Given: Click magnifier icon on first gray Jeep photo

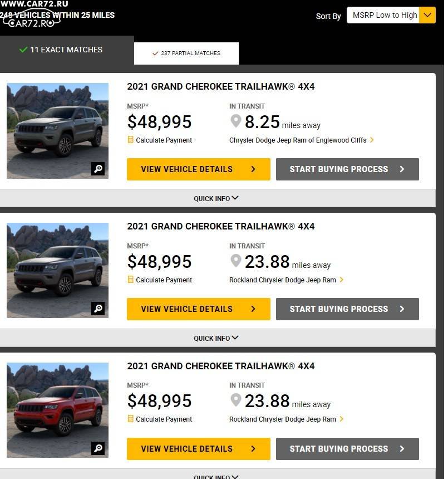Looking at the screenshot, I should [x=98, y=169].
